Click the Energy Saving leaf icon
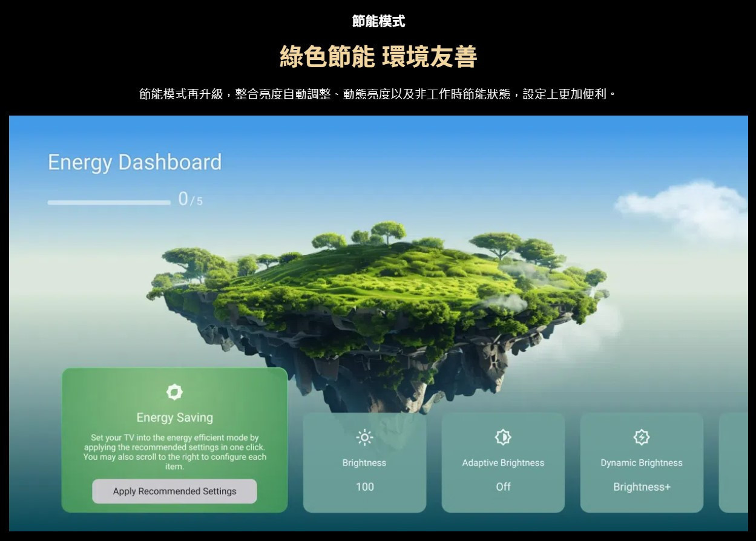Image resolution: width=756 pixels, height=541 pixels. 174,392
